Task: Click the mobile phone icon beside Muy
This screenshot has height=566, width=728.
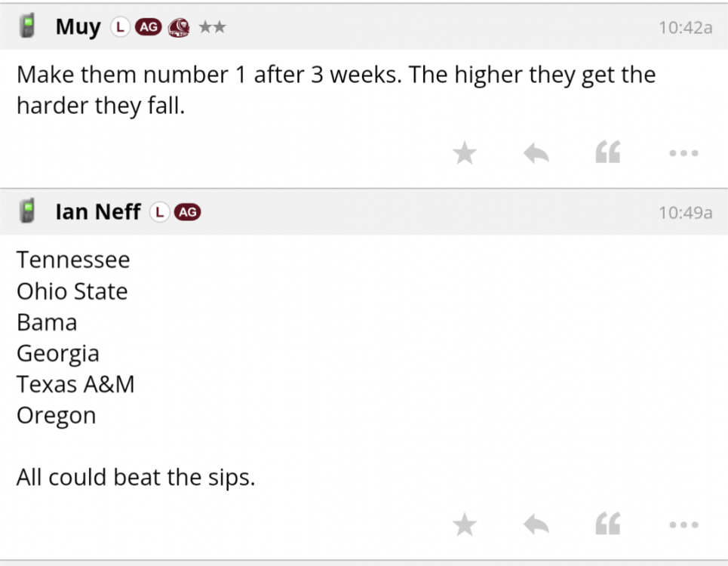Action: [29, 27]
